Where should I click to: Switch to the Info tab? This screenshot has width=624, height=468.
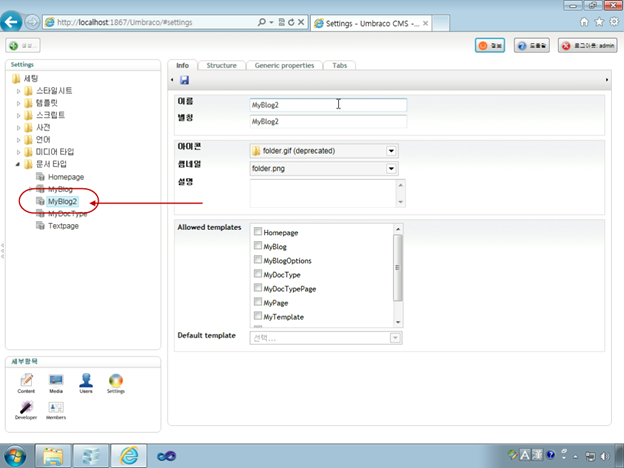tap(182, 65)
